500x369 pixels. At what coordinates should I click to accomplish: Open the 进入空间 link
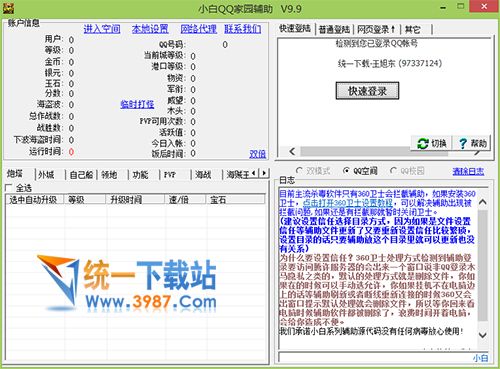pyautogui.click(x=102, y=29)
